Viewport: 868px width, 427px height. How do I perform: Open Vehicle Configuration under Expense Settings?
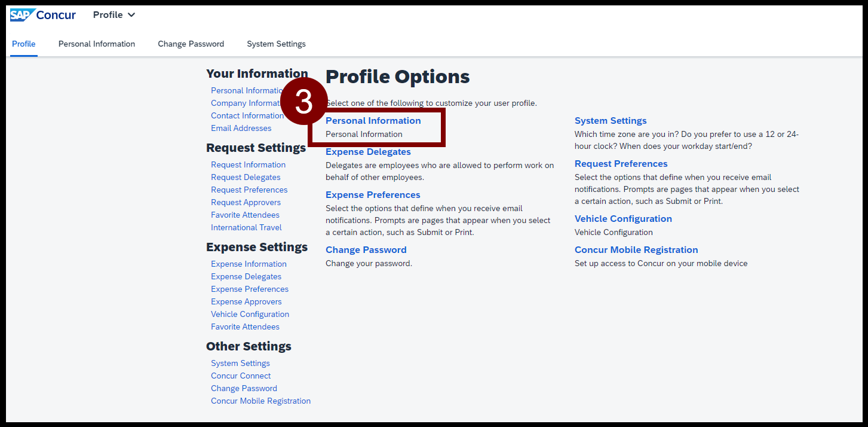tap(250, 314)
